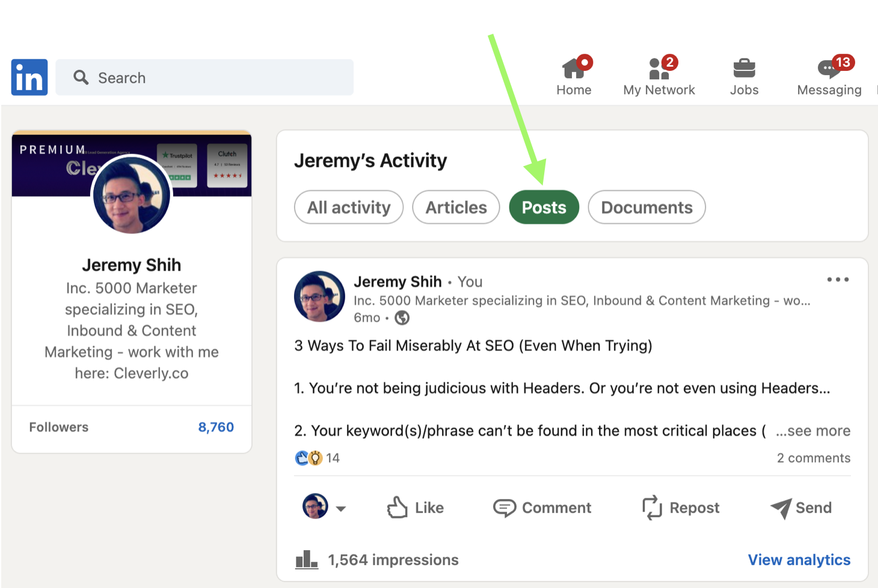Select the Documents filter

[x=646, y=207]
